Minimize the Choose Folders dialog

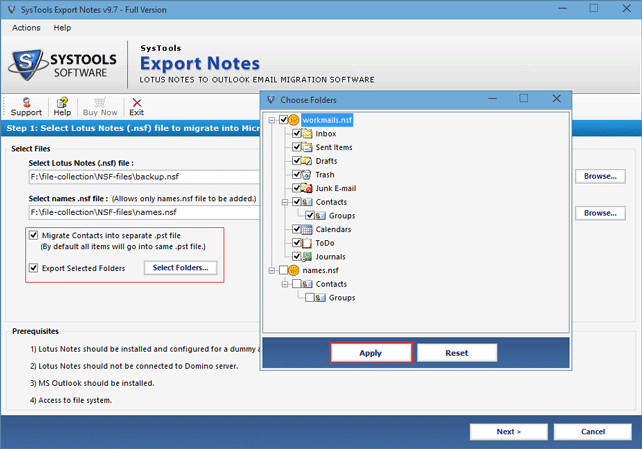[493, 99]
